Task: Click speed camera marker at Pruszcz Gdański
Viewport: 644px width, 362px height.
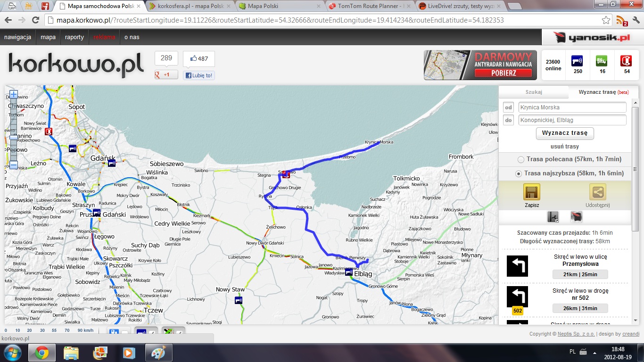Action: point(97,213)
